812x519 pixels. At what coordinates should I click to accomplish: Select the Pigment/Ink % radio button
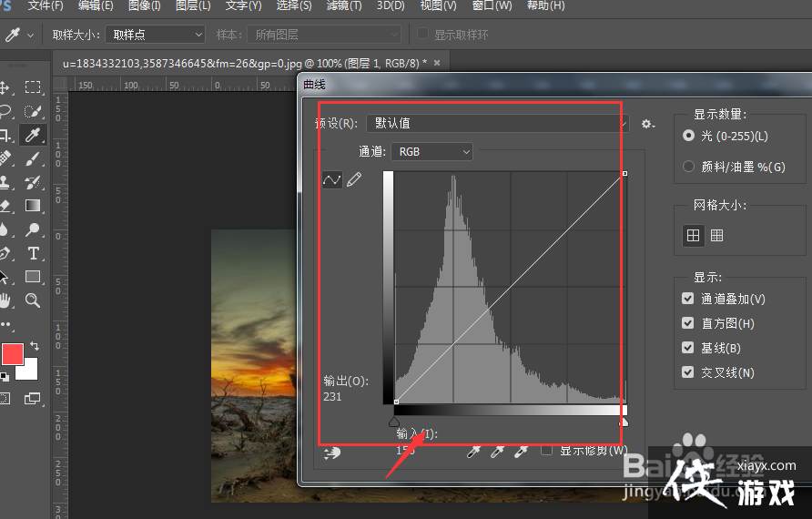click(689, 167)
